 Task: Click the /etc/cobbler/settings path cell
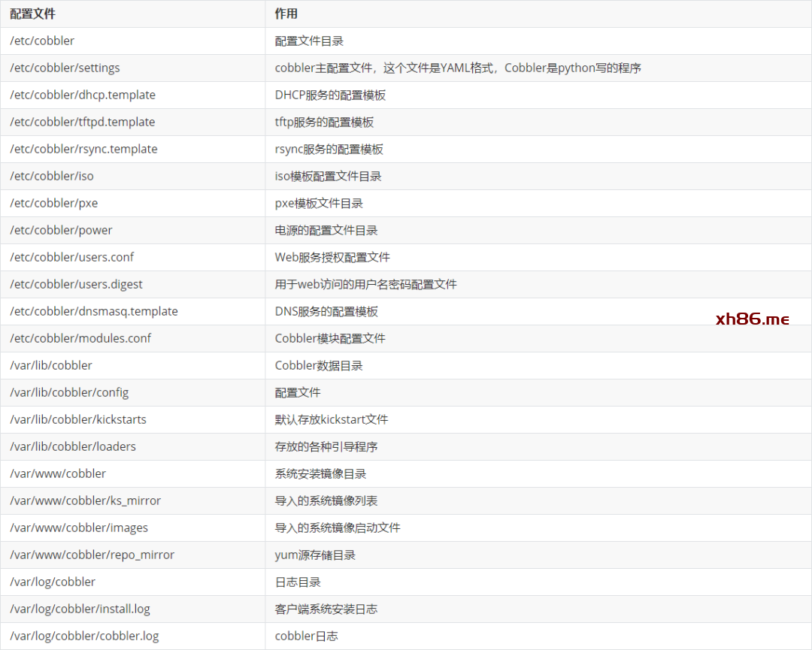65,68
